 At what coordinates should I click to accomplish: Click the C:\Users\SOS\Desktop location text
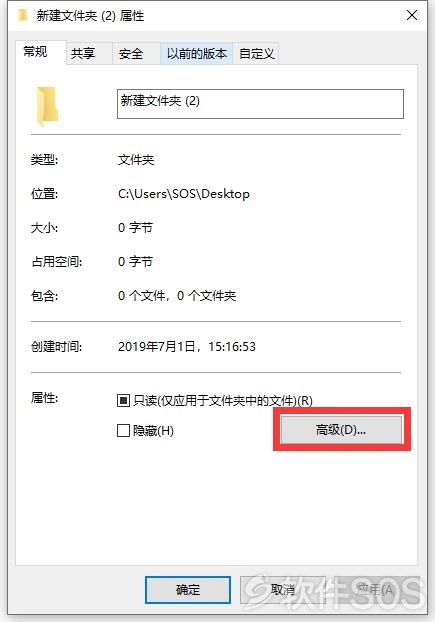184,194
